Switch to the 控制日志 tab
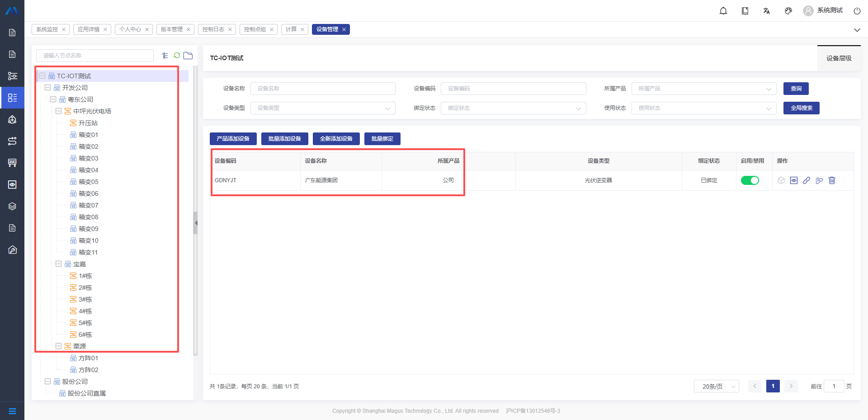The image size is (868, 420). 213,29
